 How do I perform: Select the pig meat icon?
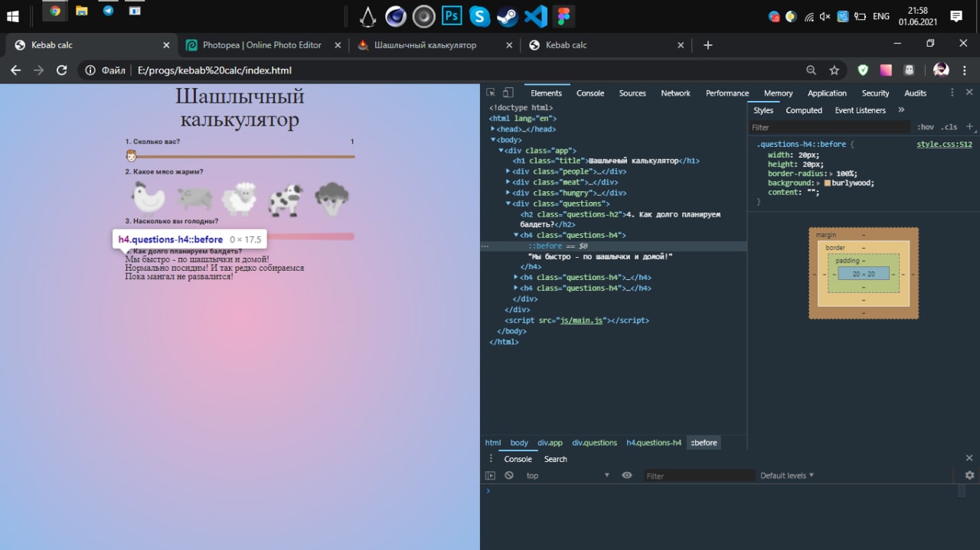pyautogui.click(x=194, y=198)
